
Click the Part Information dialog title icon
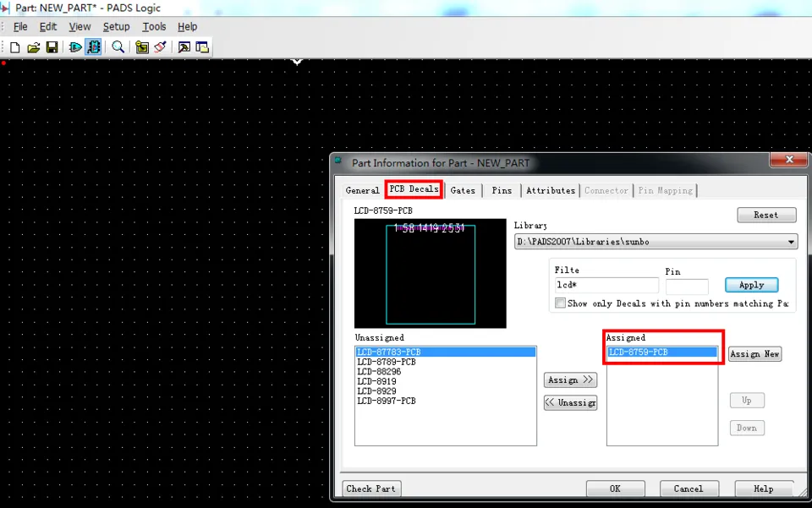tap(338, 161)
